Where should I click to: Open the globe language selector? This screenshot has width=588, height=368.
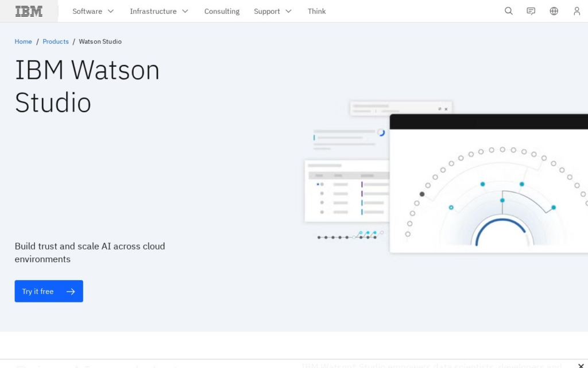coord(554,11)
